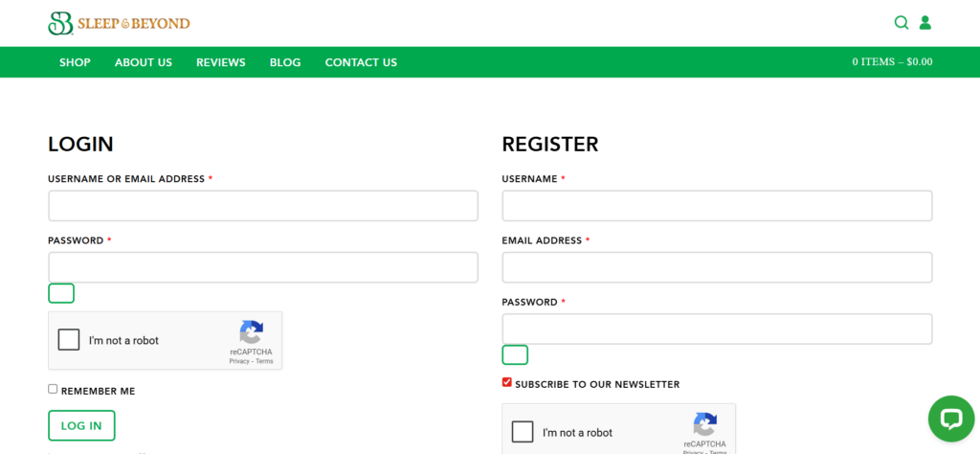Viewport: 980px width, 454px height.
Task: Tick the register "I'm not a robot" box
Action: pyautogui.click(x=523, y=432)
